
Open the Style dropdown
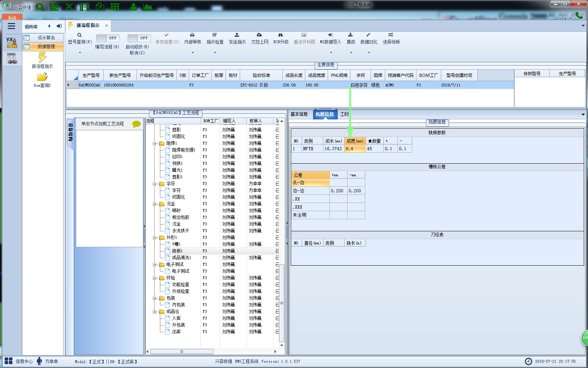564,18
